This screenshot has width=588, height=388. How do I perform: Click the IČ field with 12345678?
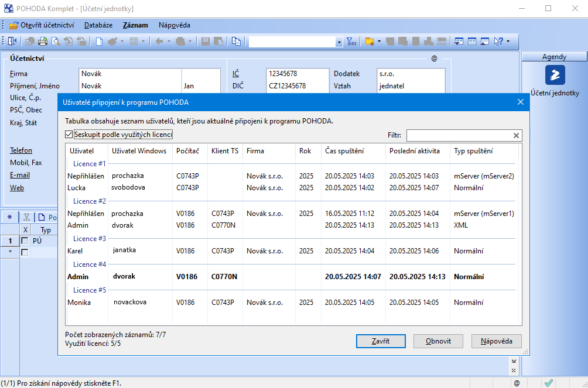[x=298, y=74]
